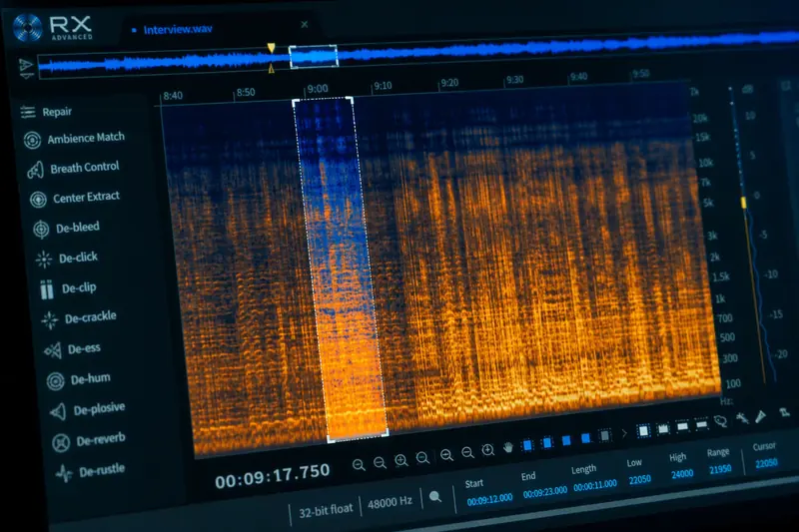The width and height of the screenshot is (799, 532).
Task: Select the magic wand tool
Action: coord(742,418)
